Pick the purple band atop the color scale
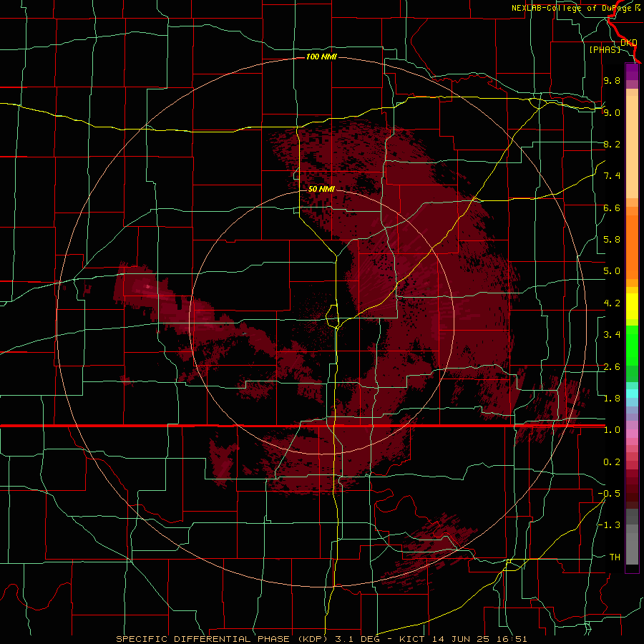 pyautogui.click(x=632, y=72)
